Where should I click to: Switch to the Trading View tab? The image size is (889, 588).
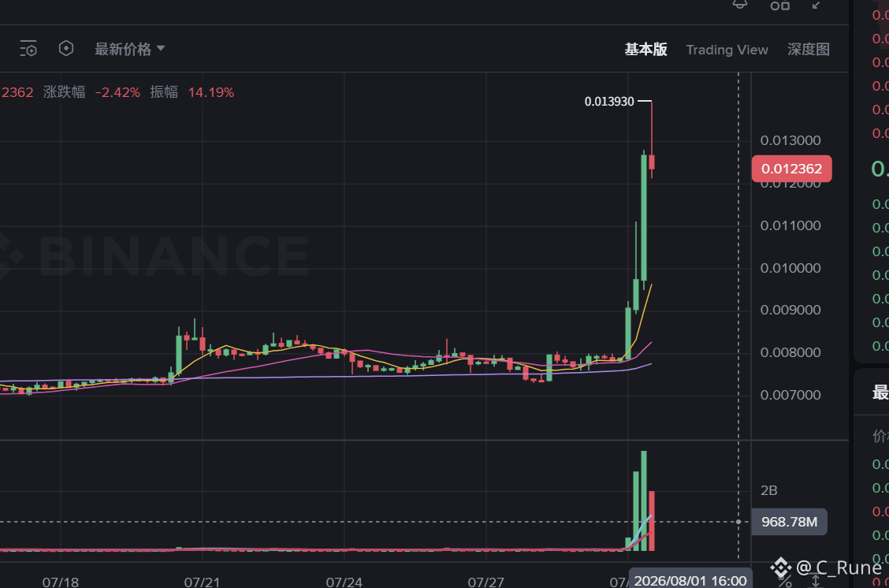click(727, 50)
